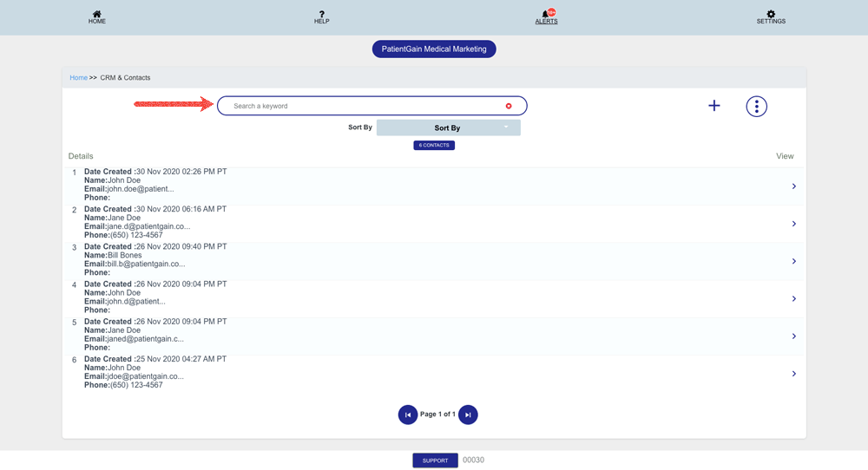The image size is (868, 470).
Task: Select email janed@patientgain.c... text
Action: click(145, 339)
